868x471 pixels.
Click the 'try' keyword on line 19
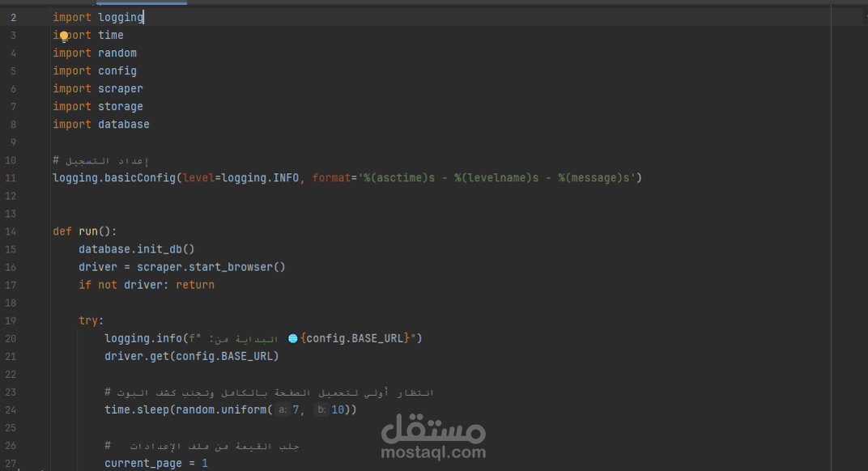(x=88, y=320)
